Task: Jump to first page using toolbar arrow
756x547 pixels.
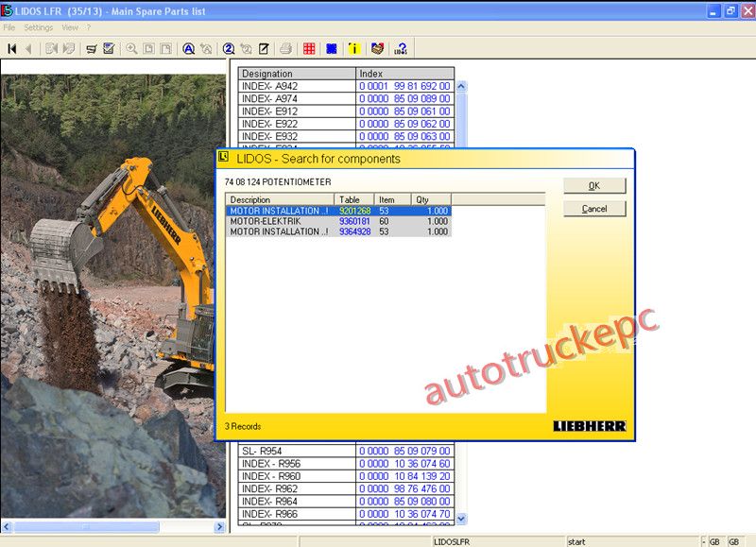Action: [x=12, y=49]
